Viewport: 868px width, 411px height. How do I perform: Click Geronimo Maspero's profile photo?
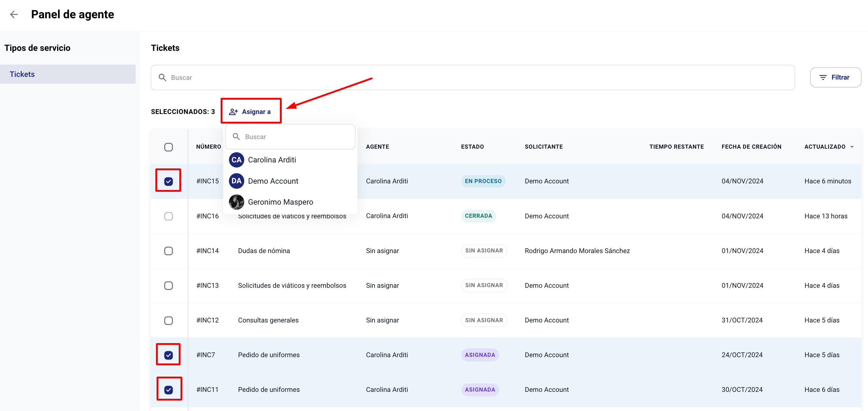click(x=236, y=202)
